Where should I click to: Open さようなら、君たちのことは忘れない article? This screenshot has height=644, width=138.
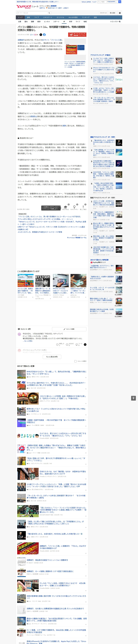(x=63, y=435)
